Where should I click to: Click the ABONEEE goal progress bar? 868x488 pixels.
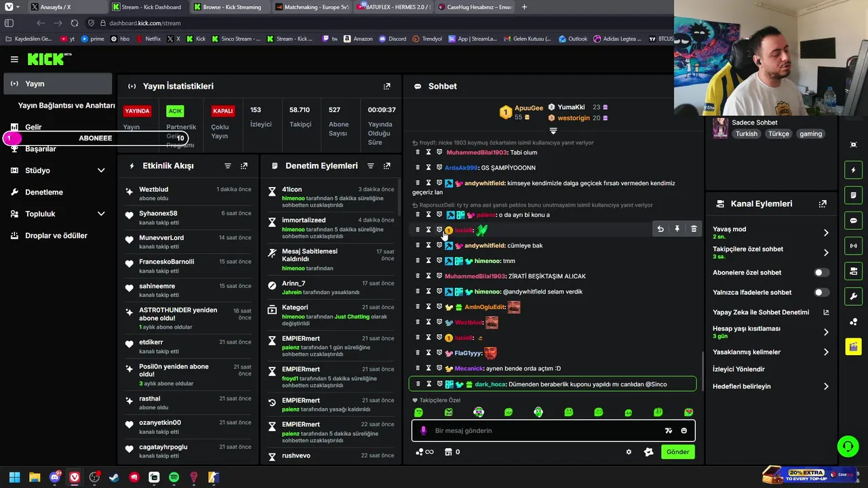point(95,138)
